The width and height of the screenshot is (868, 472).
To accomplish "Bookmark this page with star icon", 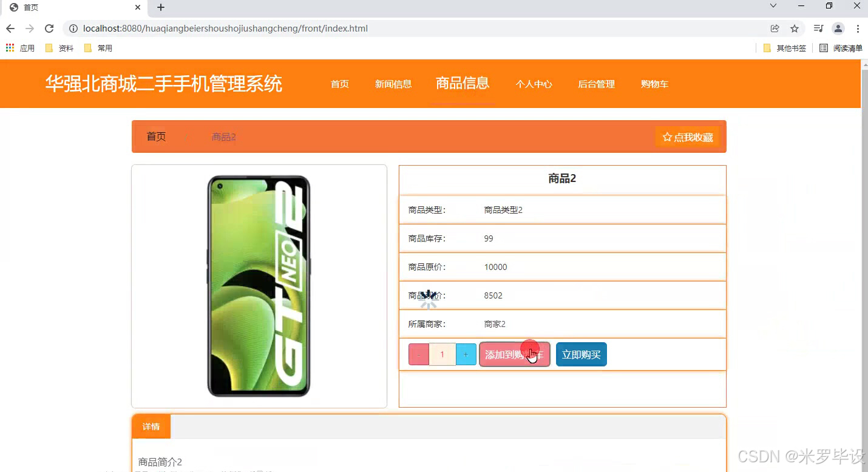I will pos(795,29).
